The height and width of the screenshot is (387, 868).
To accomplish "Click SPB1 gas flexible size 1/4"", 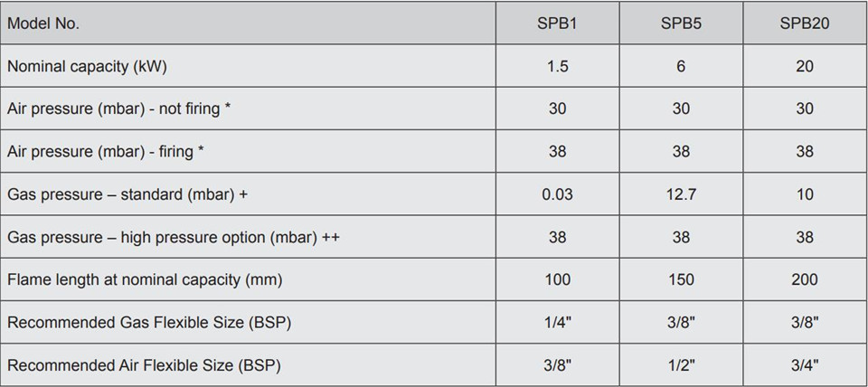I will (x=558, y=322).
